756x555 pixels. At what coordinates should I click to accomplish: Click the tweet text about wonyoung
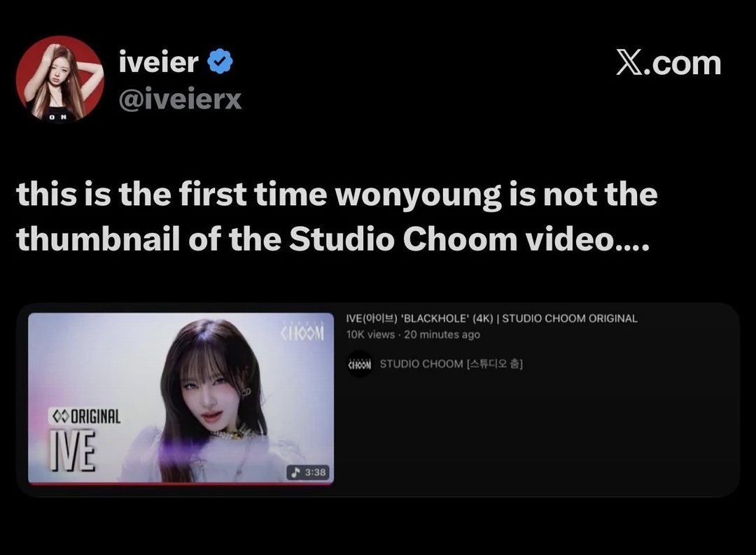[337, 216]
